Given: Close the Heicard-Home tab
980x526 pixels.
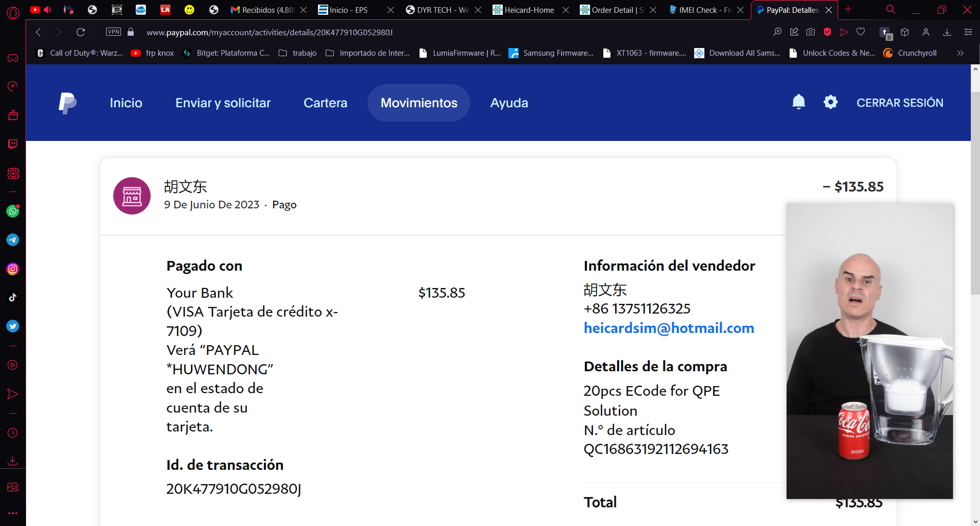Looking at the screenshot, I should (x=566, y=10).
